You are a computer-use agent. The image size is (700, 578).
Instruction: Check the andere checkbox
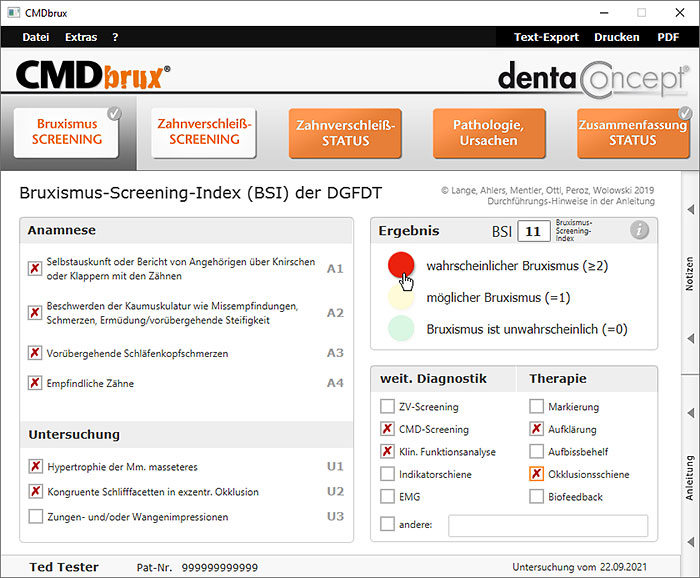387,524
